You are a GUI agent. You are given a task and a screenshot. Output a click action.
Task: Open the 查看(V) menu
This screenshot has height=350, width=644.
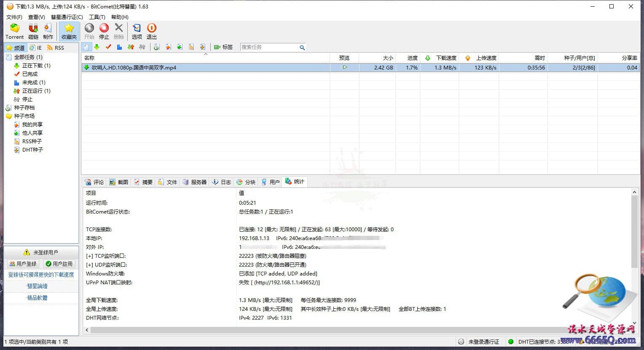(37, 17)
